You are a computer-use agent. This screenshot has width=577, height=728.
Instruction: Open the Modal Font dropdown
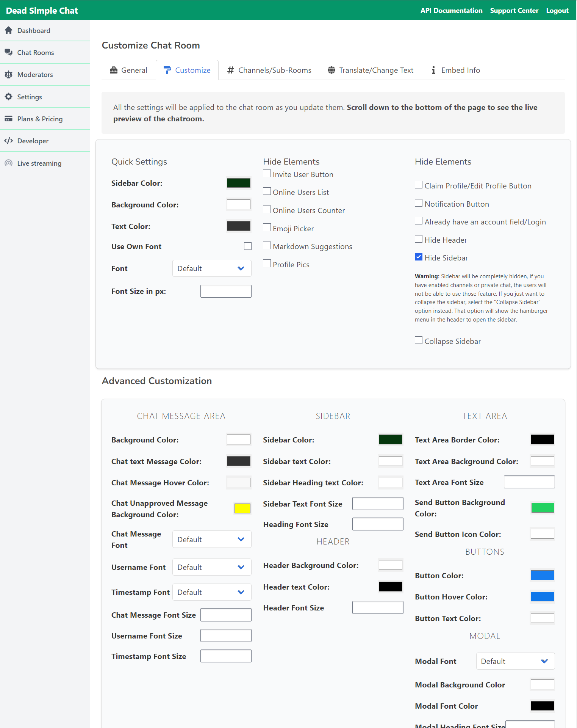point(516,661)
